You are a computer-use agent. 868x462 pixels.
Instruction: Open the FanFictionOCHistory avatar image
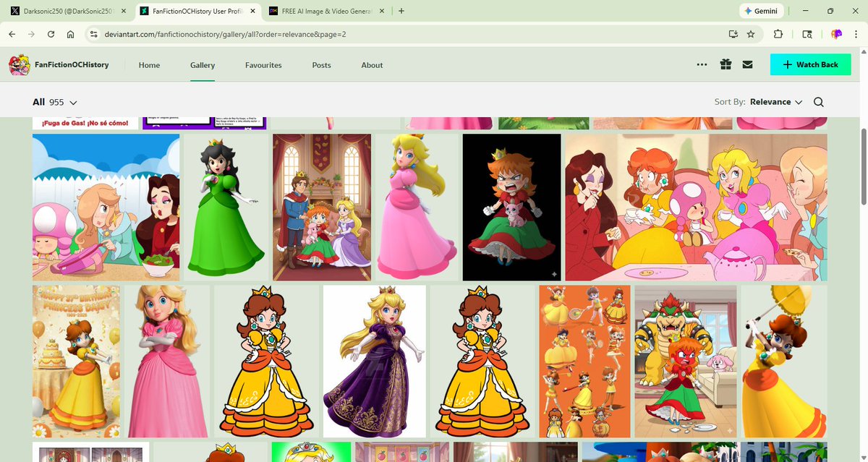click(x=20, y=65)
